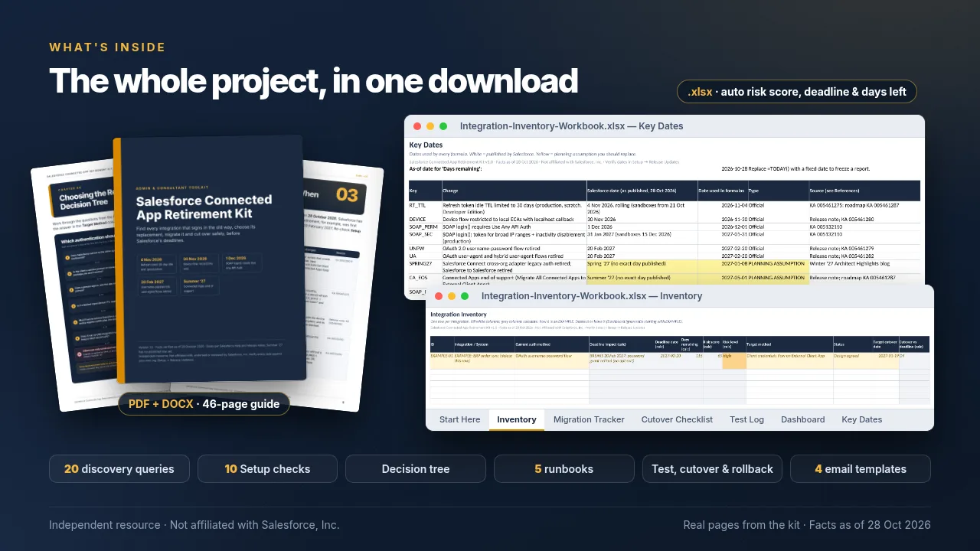Select 'Test, cutover & rollback' pill
Viewport: 980px width, 551px height.
coord(712,469)
